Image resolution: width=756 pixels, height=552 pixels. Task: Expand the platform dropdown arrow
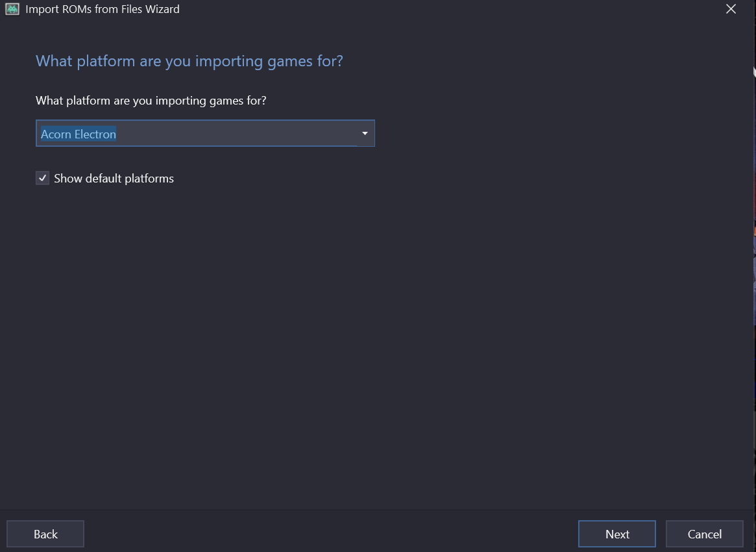pyautogui.click(x=365, y=134)
